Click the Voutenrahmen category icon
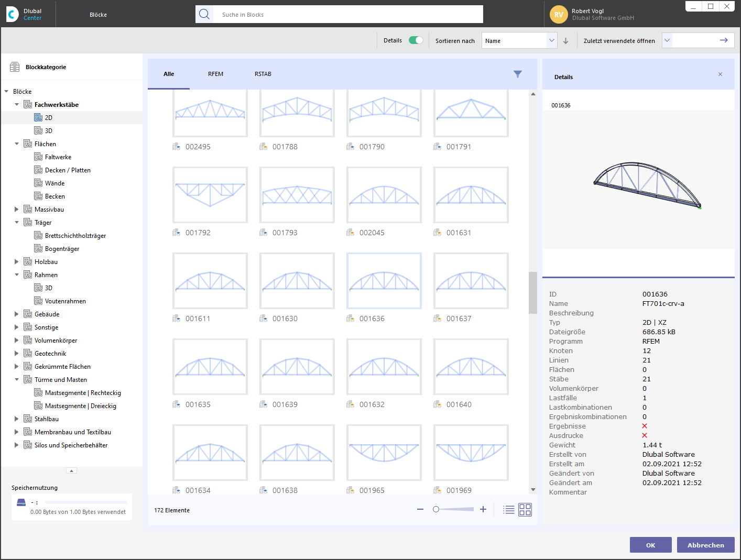The image size is (741, 560). (38, 301)
